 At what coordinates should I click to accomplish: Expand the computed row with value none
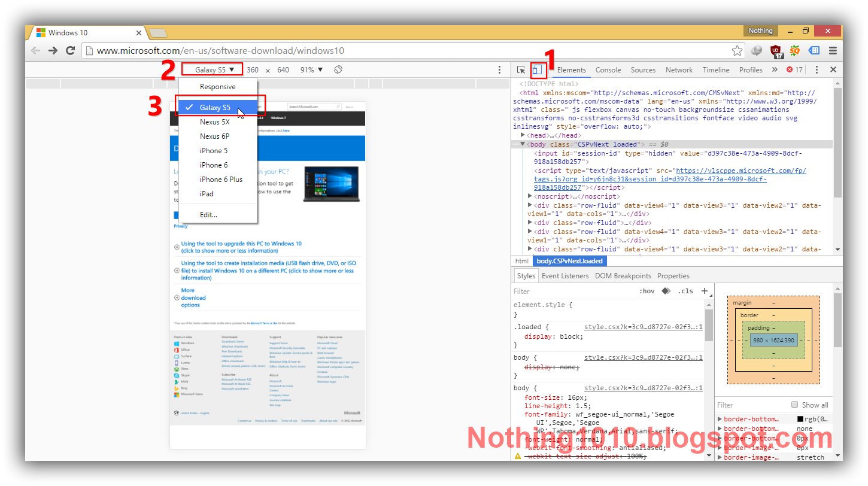click(x=720, y=429)
